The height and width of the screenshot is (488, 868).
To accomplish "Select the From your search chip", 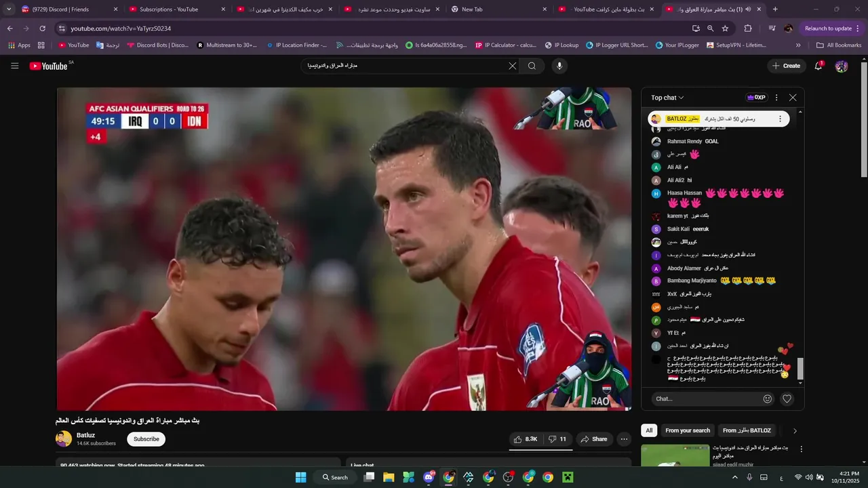I will point(688,430).
